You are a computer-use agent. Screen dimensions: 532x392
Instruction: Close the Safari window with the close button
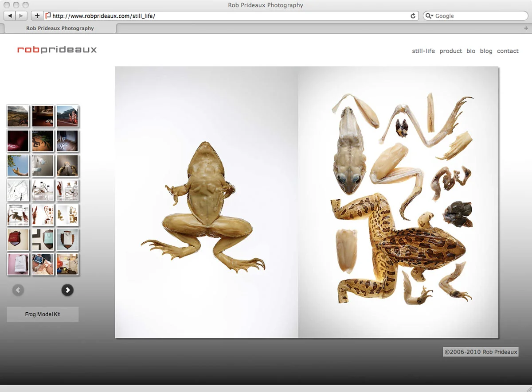pyautogui.click(x=7, y=5)
